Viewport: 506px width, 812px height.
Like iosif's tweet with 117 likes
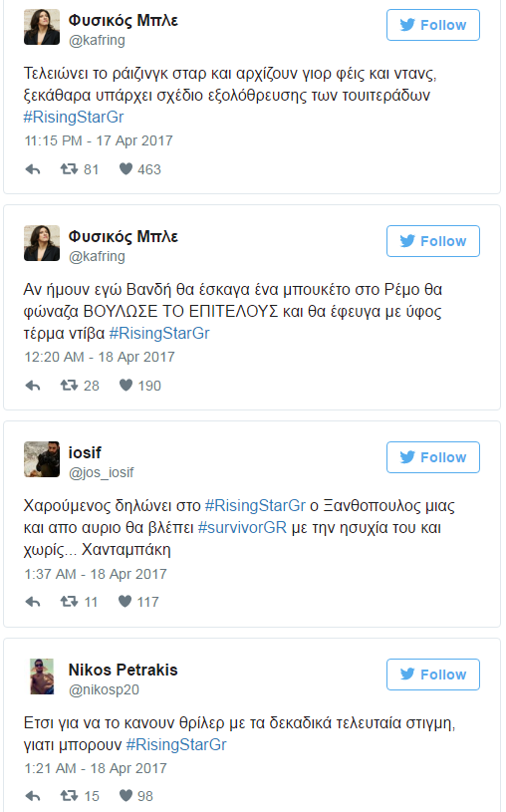125,601
